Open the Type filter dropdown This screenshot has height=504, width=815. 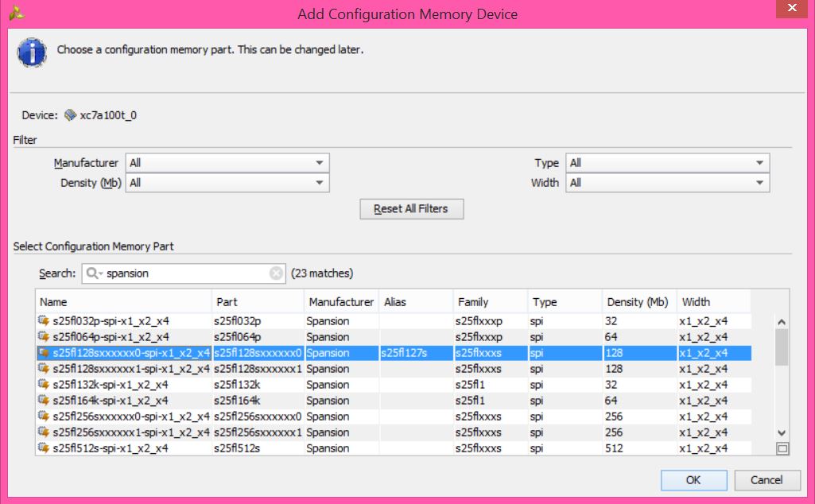667,163
